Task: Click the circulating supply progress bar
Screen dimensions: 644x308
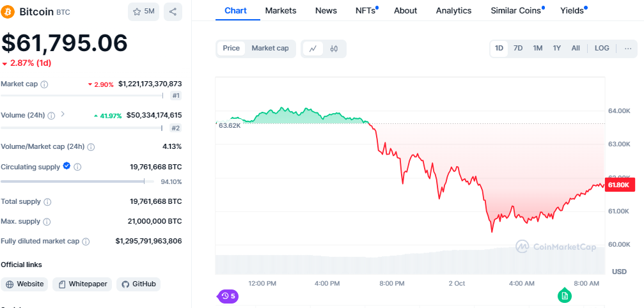Action: tap(72, 181)
